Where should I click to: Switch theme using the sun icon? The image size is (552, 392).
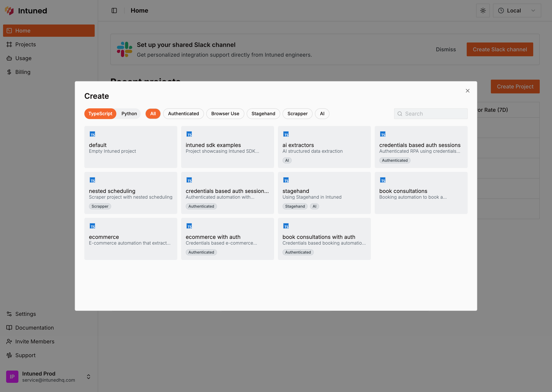point(483,10)
